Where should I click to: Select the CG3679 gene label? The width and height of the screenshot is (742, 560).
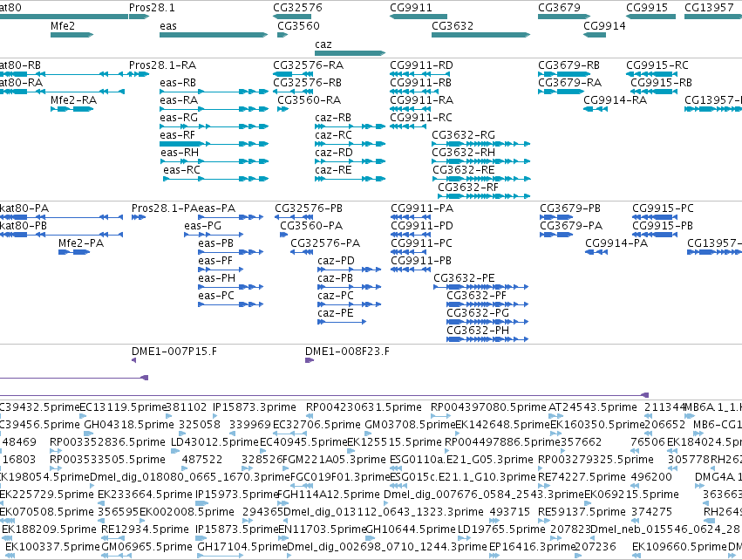click(559, 8)
